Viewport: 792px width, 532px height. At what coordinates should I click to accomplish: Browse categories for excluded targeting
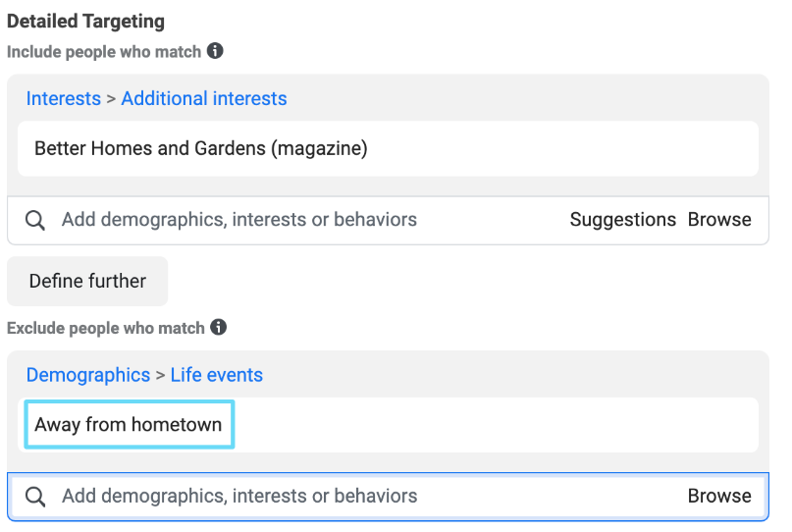[719, 496]
